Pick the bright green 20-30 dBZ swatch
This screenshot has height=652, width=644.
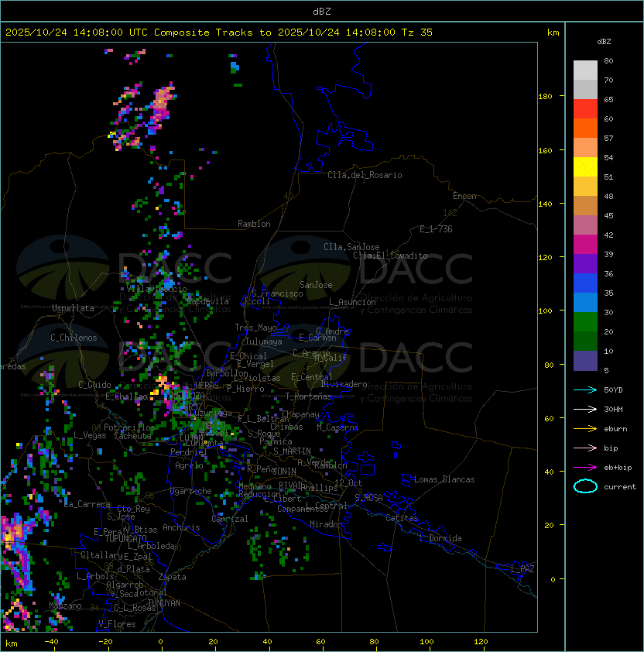[x=585, y=322]
